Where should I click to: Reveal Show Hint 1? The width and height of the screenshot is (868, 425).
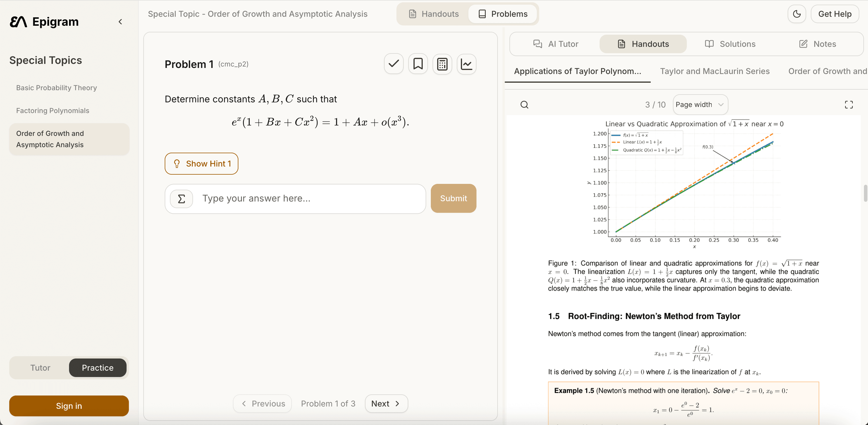pos(201,163)
